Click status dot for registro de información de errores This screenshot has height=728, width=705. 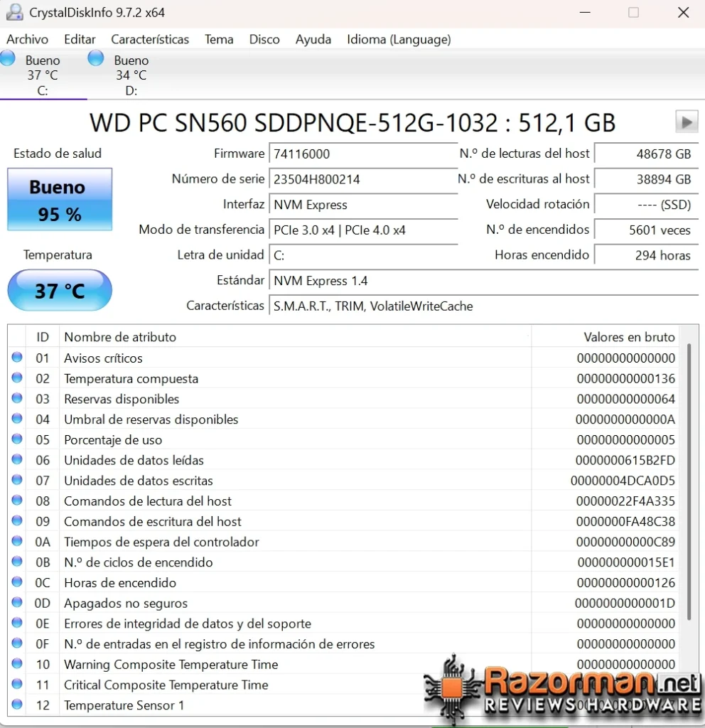[x=17, y=643]
